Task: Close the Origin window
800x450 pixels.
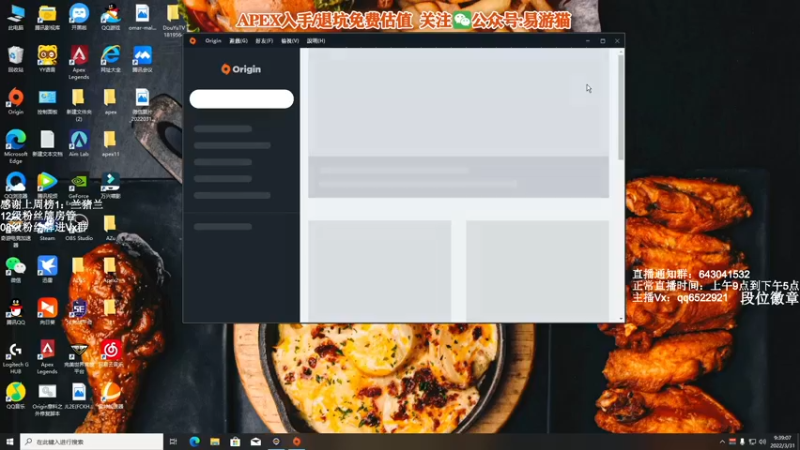Action: tap(617, 41)
